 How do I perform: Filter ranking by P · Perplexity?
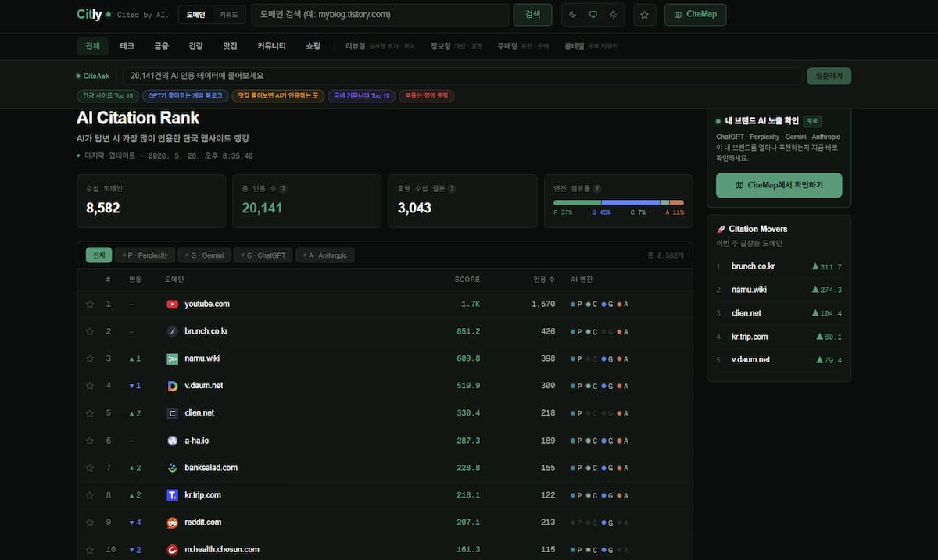tap(145, 255)
